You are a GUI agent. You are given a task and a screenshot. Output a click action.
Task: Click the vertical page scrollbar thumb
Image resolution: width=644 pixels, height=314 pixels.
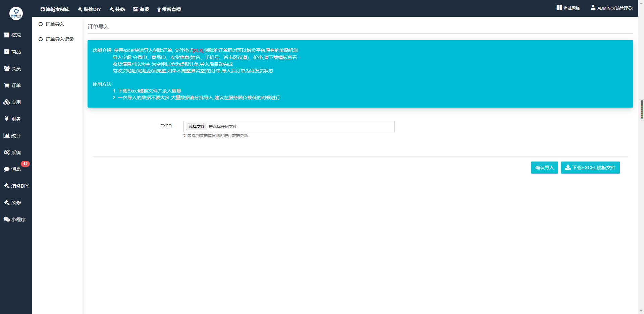tap(642, 110)
